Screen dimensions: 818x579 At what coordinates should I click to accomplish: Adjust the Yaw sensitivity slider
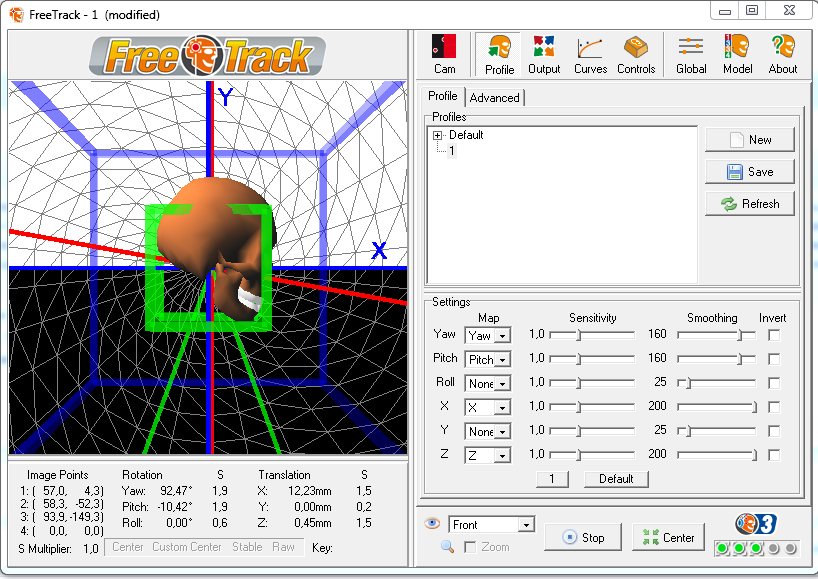[x=592, y=335]
